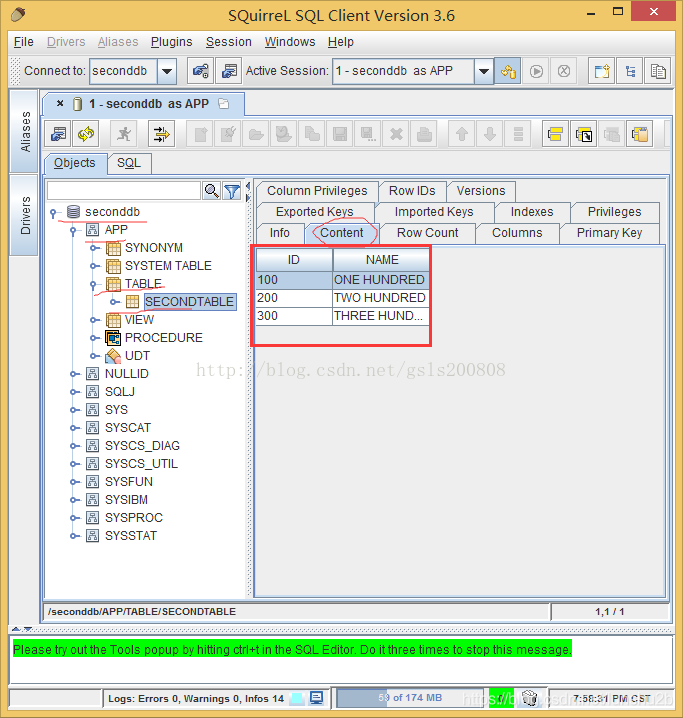Open the File menu

[23, 42]
